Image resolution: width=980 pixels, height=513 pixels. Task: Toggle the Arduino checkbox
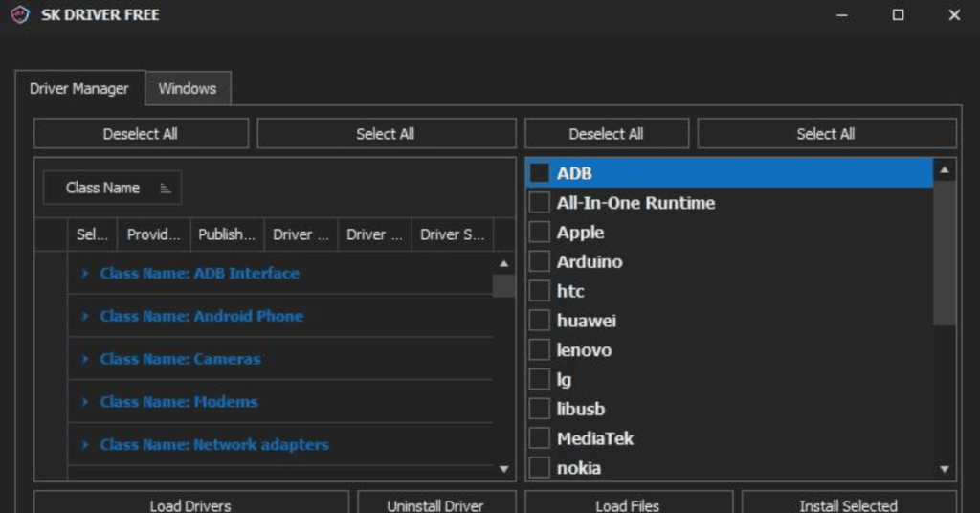540,261
